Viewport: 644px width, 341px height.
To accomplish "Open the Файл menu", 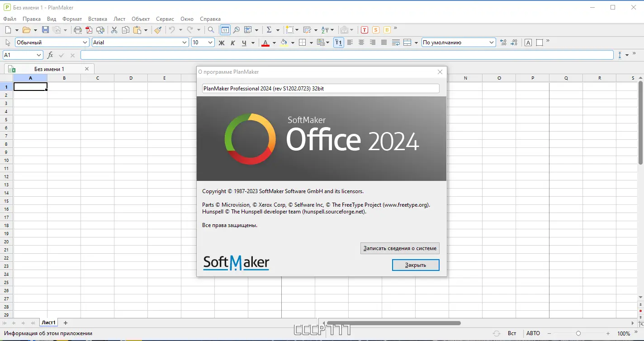I will tap(9, 19).
